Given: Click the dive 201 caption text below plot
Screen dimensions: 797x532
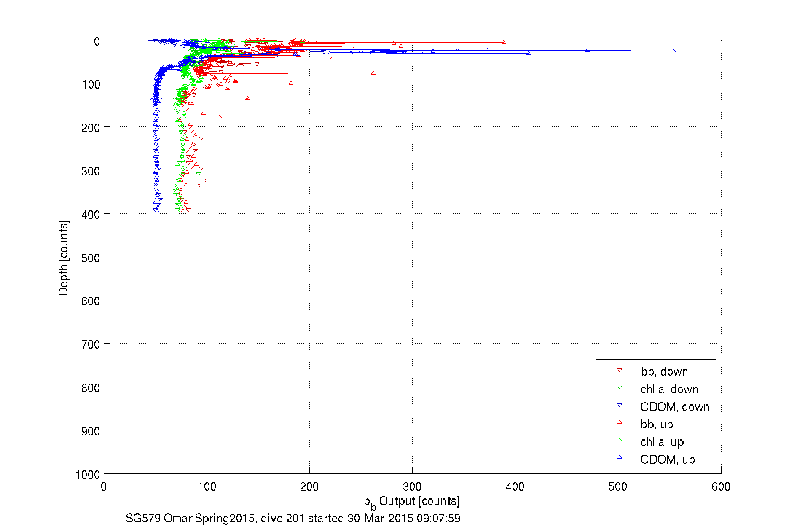Looking at the screenshot, I should coord(293,518).
